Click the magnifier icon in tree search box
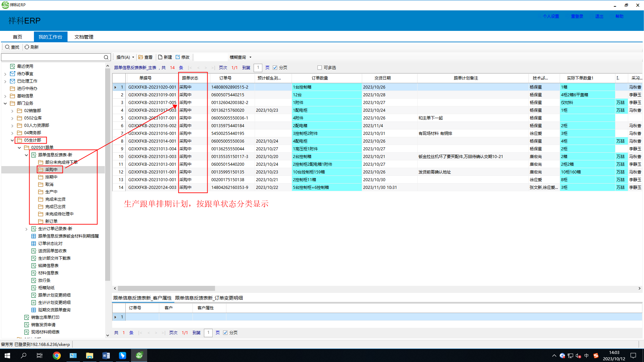 106,57
